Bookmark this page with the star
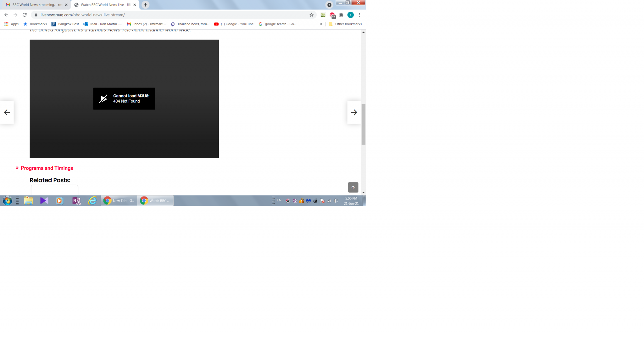 pyautogui.click(x=312, y=15)
